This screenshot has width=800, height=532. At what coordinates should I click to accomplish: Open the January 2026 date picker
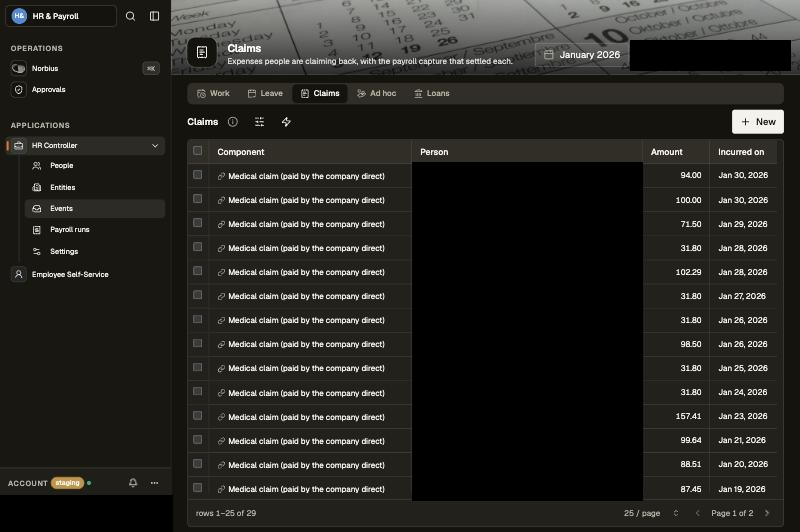tap(582, 55)
